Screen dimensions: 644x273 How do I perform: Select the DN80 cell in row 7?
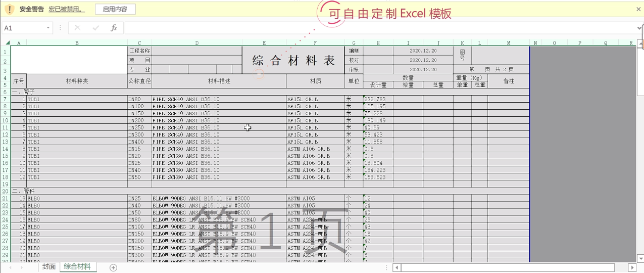click(x=139, y=99)
